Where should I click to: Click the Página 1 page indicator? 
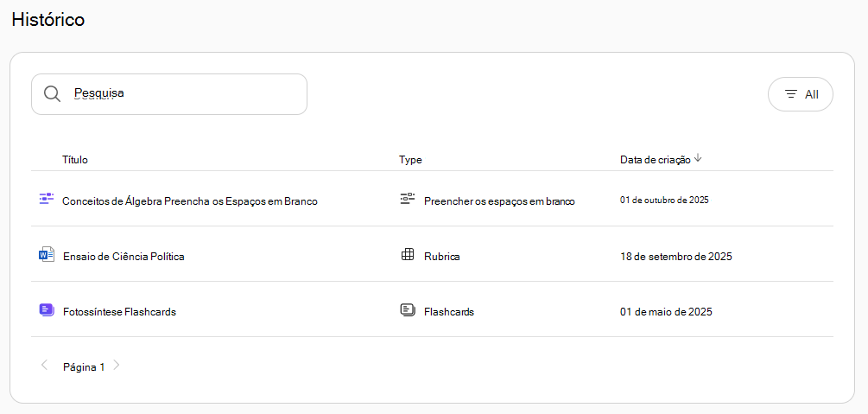click(84, 366)
